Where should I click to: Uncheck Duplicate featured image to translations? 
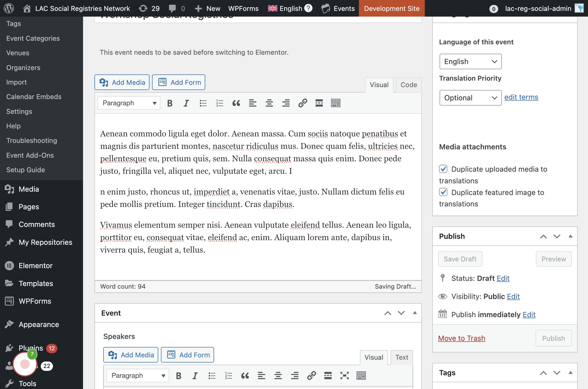[x=443, y=192]
